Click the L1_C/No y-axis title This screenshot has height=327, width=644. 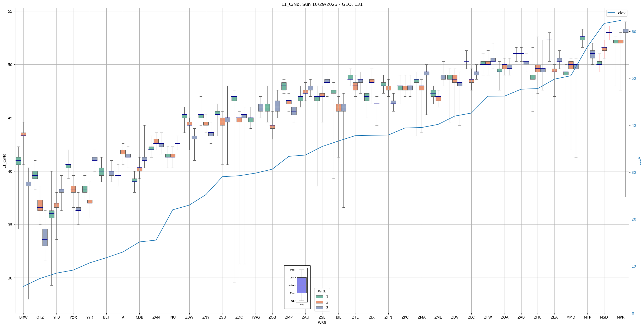[4, 161]
